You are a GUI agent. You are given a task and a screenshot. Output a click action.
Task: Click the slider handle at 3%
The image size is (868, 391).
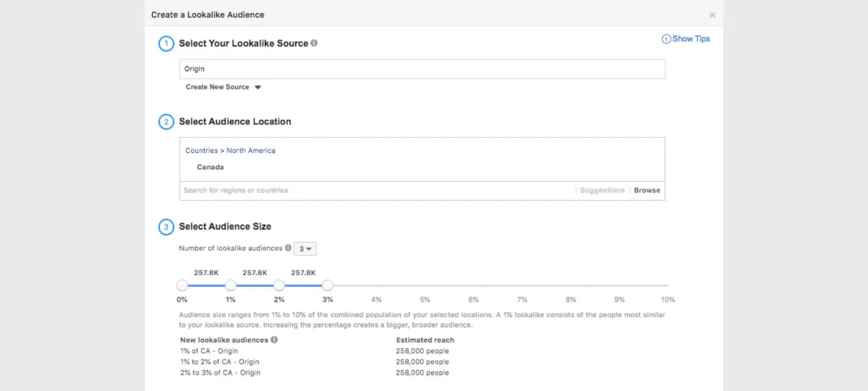[327, 285]
